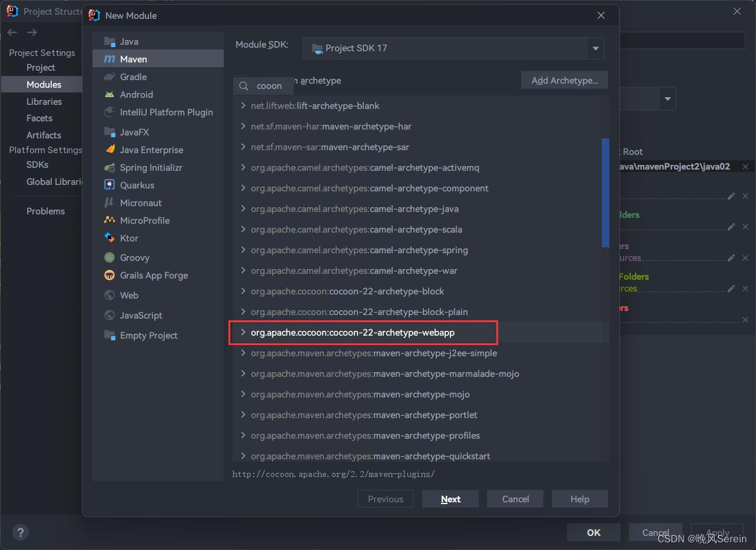Expand maven-archetype-quickstart node

pyautogui.click(x=243, y=456)
